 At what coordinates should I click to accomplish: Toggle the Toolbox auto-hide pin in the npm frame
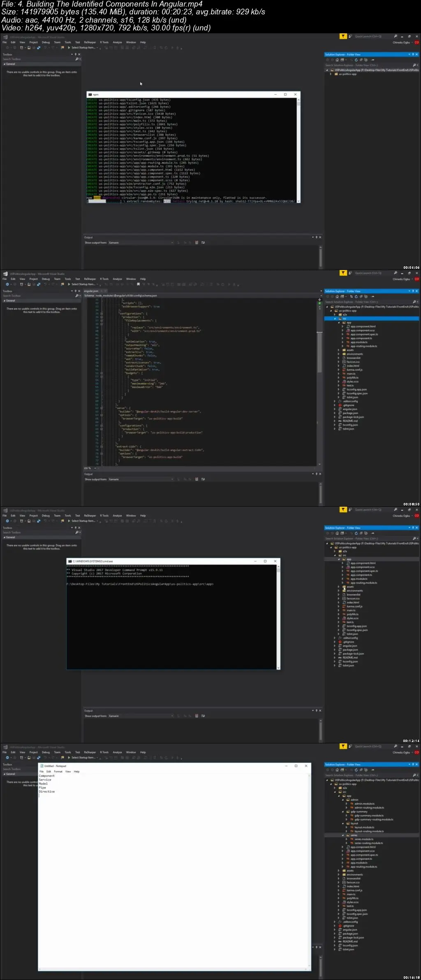(76, 54)
